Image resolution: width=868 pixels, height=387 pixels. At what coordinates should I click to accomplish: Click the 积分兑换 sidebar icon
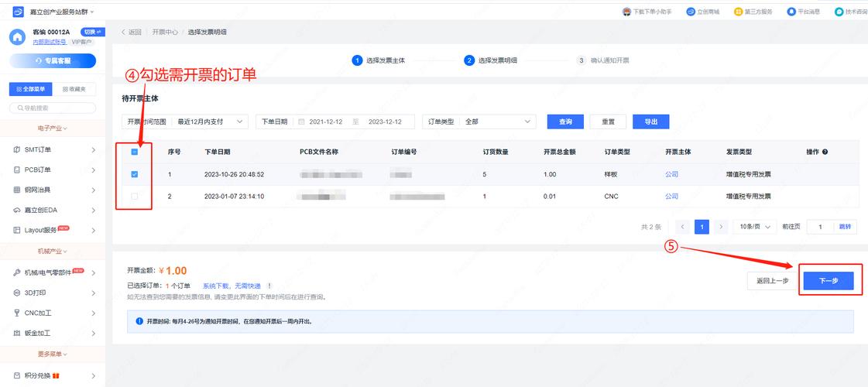pyautogui.click(x=16, y=375)
